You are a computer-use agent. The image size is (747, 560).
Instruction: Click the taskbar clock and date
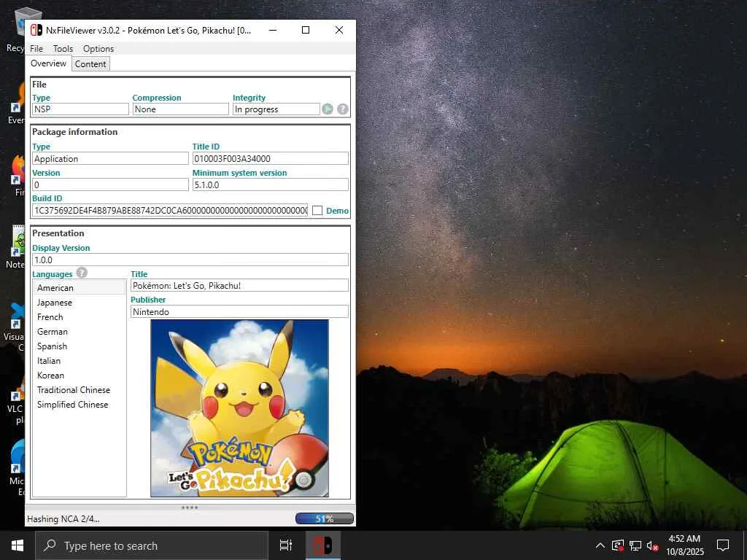(684, 545)
